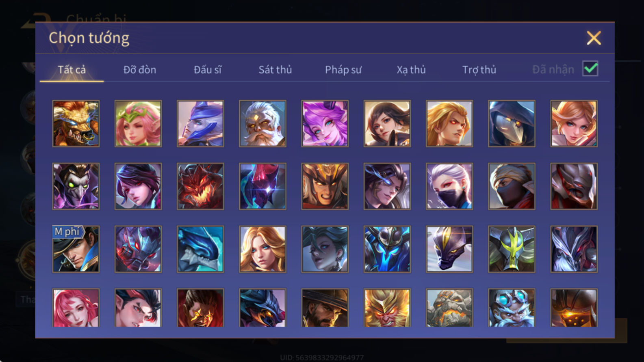Toggle the Đã nhận checkbox
The height and width of the screenshot is (362, 644).
[x=590, y=69]
